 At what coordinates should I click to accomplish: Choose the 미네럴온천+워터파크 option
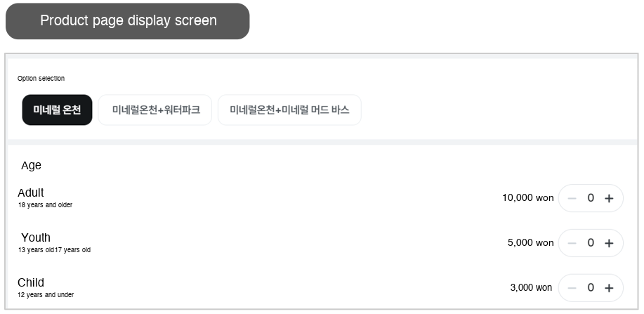pyautogui.click(x=155, y=110)
